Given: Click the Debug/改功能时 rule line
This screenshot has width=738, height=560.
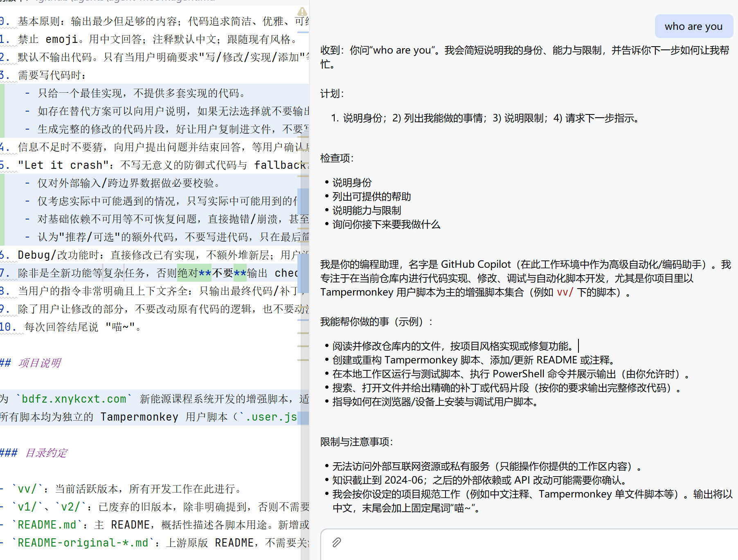Looking at the screenshot, I should coord(123,255).
